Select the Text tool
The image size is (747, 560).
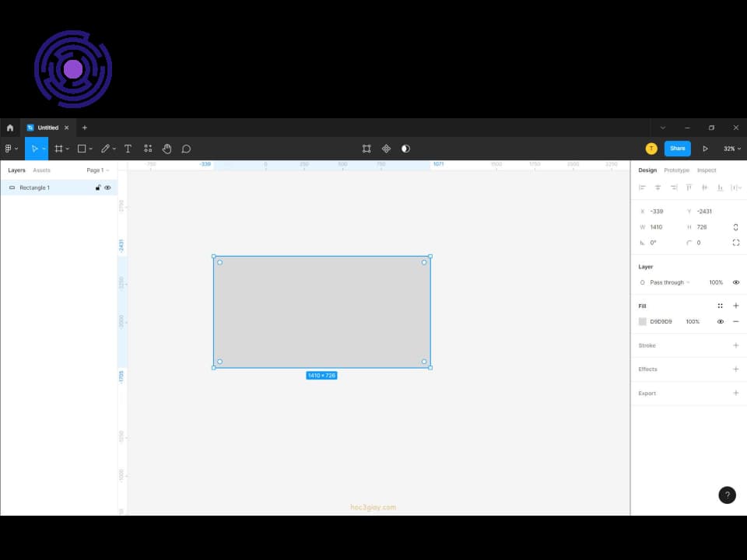pos(128,149)
